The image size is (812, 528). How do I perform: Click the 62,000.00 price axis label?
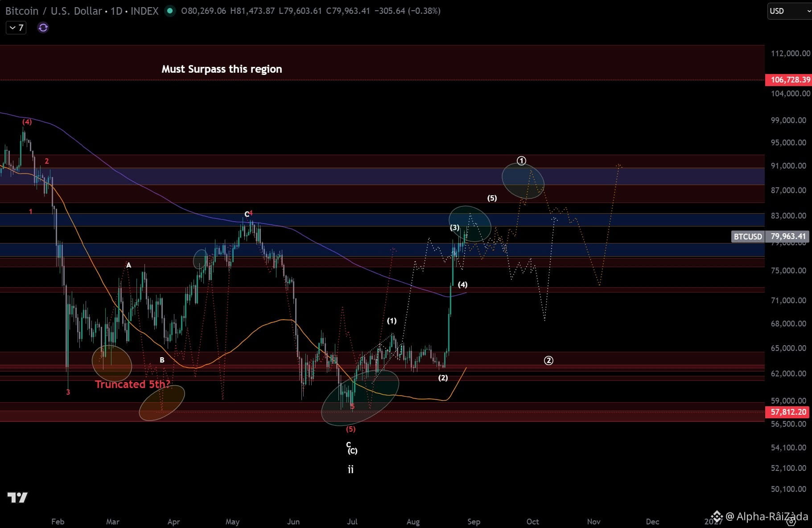coord(788,374)
